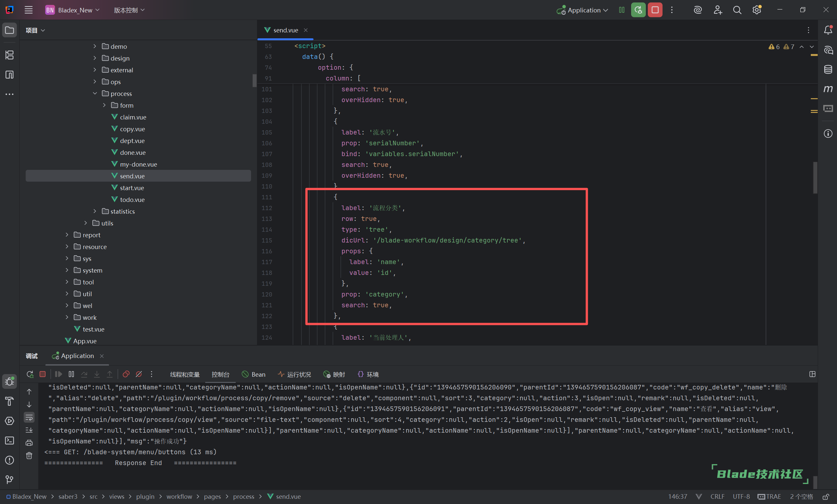Toggle scroll to end in console
Image resolution: width=837 pixels, height=504 pixels.
pyautogui.click(x=29, y=430)
